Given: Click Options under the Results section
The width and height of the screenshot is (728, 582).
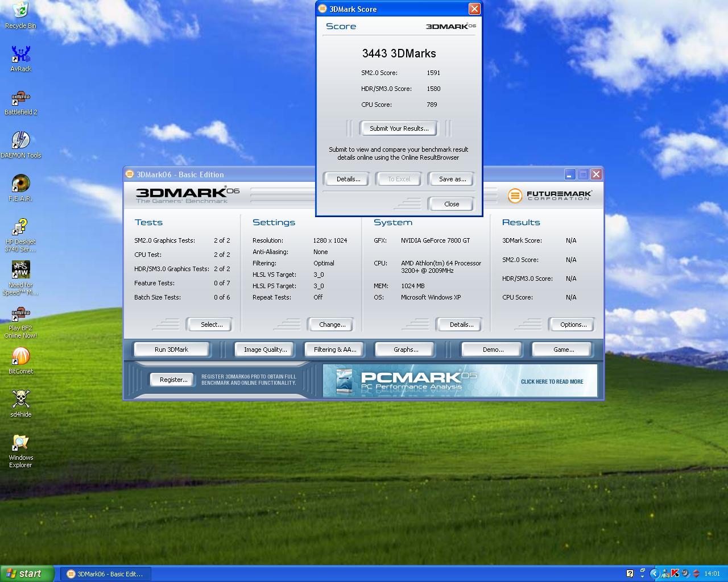Looking at the screenshot, I should (573, 325).
